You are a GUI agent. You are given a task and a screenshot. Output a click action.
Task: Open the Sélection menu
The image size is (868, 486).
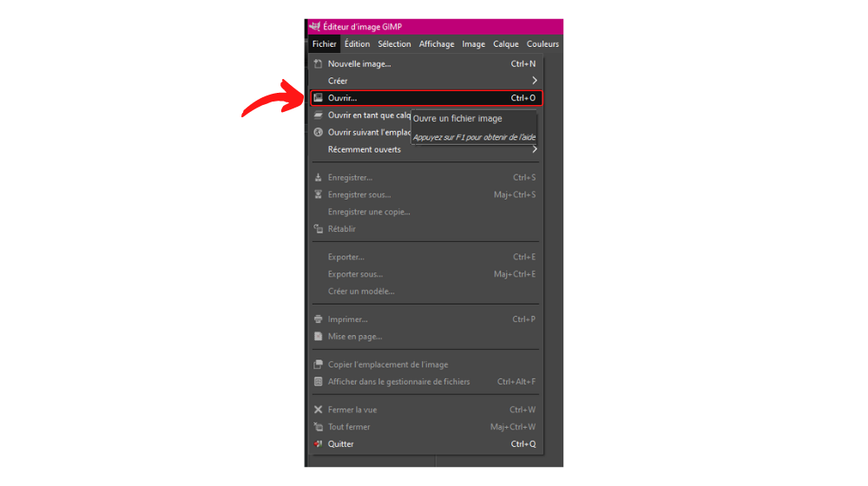(x=394, y=43)
